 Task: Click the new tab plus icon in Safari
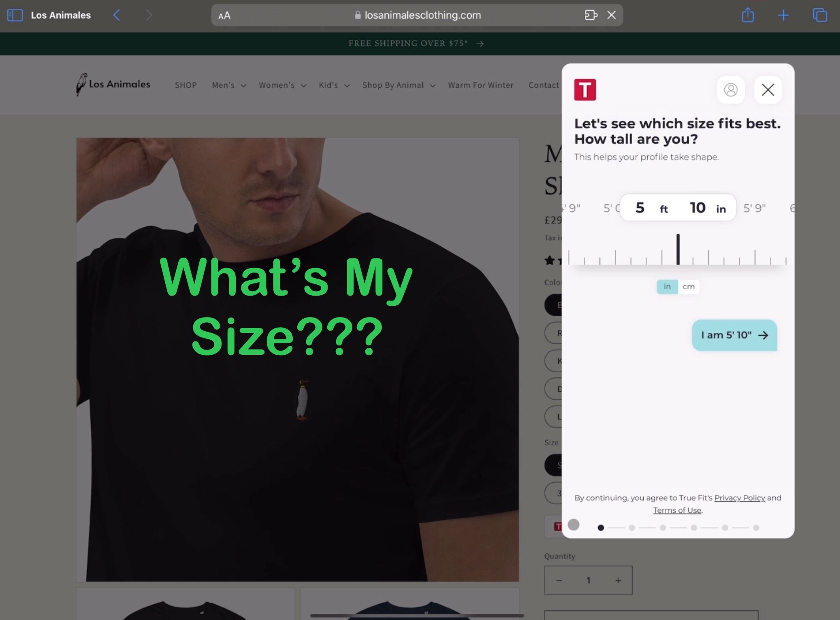click(x=783, y=15)
